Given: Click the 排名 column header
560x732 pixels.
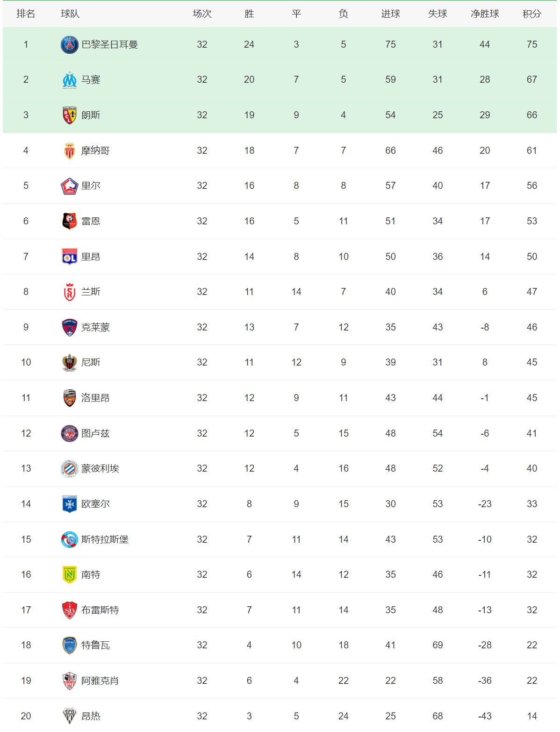Looking at the screenshot, I should [x=26, y=14].
